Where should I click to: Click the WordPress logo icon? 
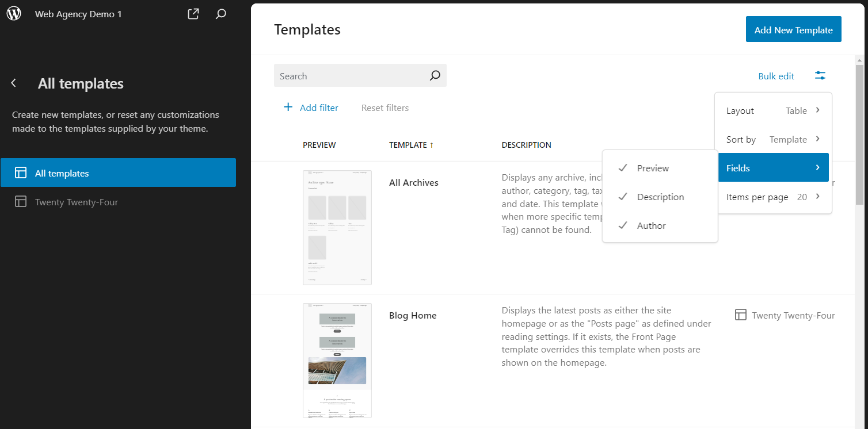pos(14,14)
